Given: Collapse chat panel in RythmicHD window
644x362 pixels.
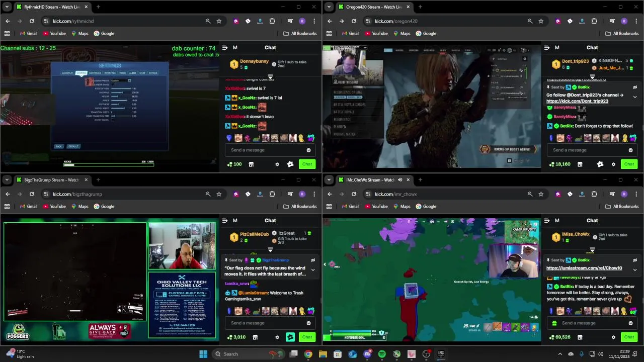Looking at the screenshot, I should (x=225, y=48).
